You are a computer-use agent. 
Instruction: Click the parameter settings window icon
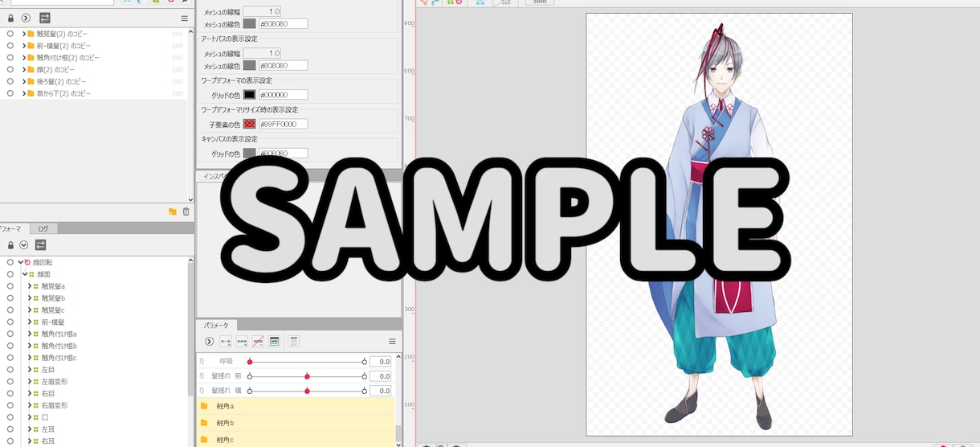click(274, 341)
